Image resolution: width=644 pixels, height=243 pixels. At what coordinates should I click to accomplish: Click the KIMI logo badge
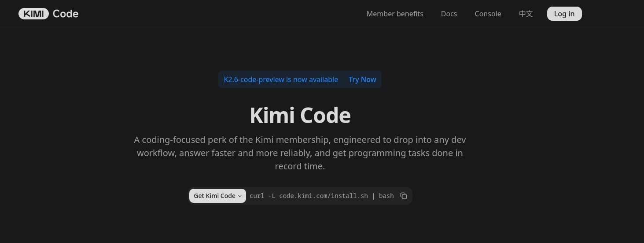click(x=33, y=14)
